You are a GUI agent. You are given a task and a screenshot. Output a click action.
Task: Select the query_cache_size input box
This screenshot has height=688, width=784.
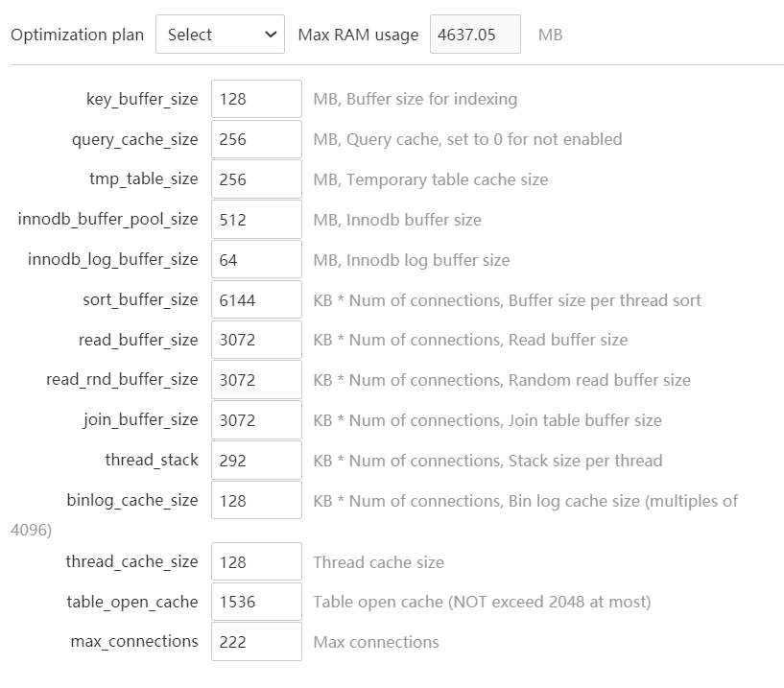pos(256,139)
